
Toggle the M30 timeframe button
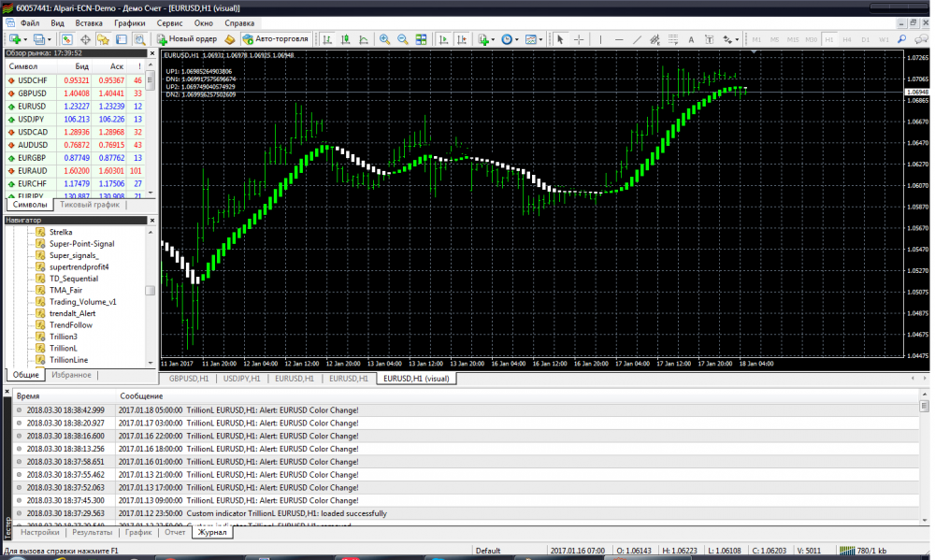click(811, 39)
